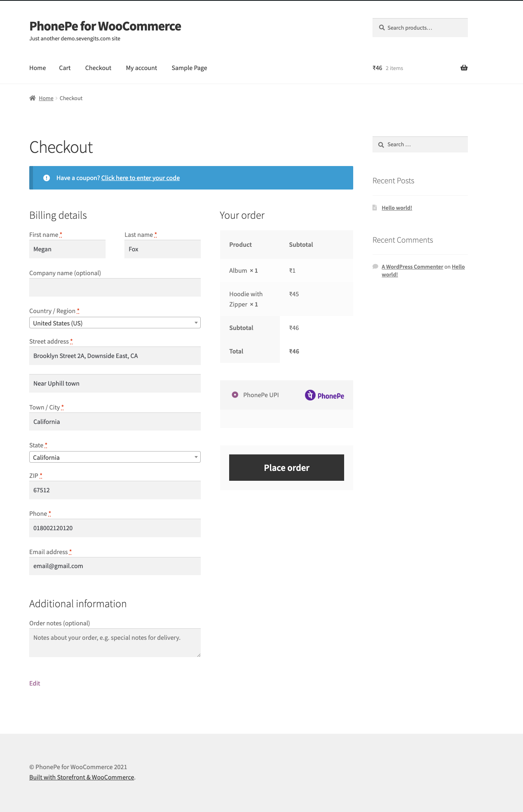Image resolution: width=523 pixels, height=812 pixels.
Task: Click the Last name field with Fox
Action: [x=162, y=249]
